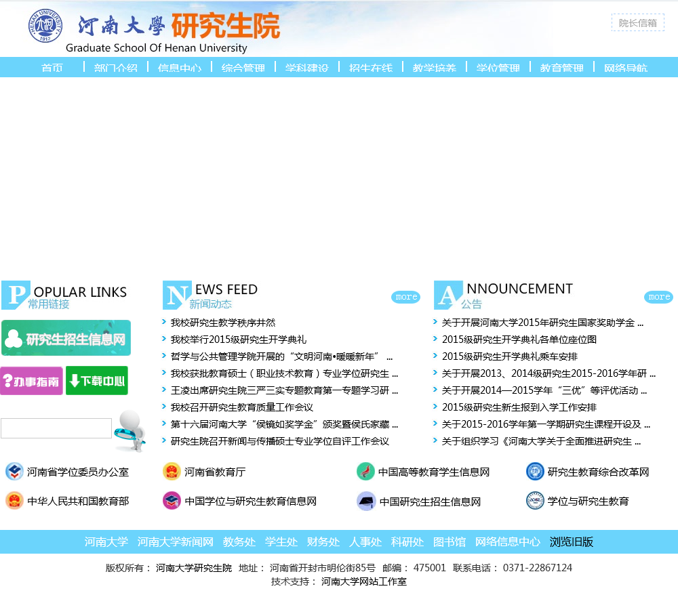Click the 研究生教育综合改革网 blue icon
Screen dimensions: 678x616
535,472
